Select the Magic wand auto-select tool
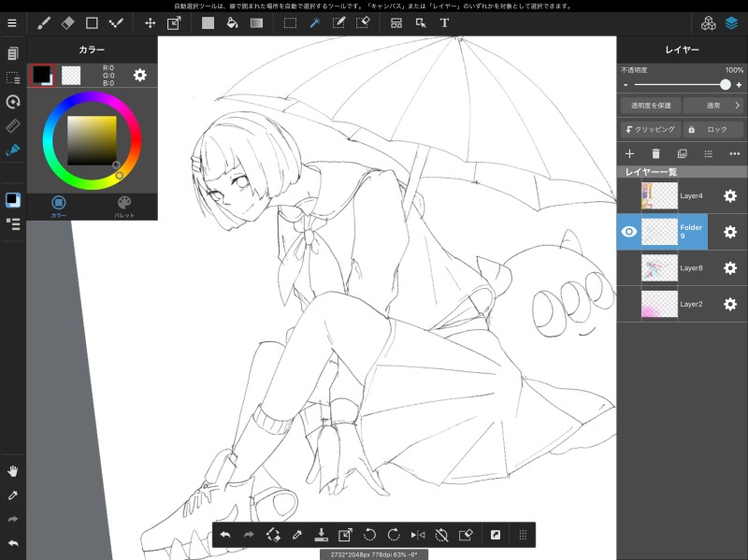 pos(314,22)
